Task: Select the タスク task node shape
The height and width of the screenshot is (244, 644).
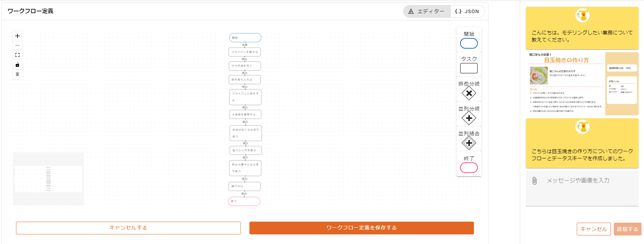Action: 469,68
